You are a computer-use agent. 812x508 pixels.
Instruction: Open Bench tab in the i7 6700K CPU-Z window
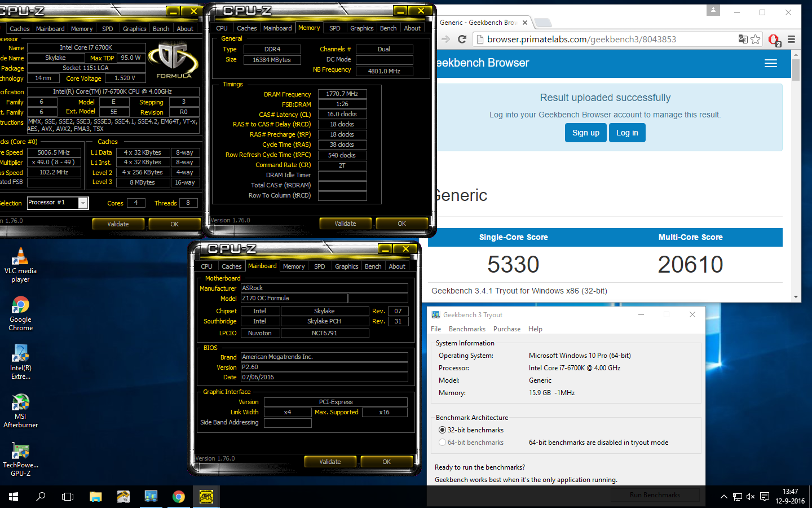tap(161, 29)
